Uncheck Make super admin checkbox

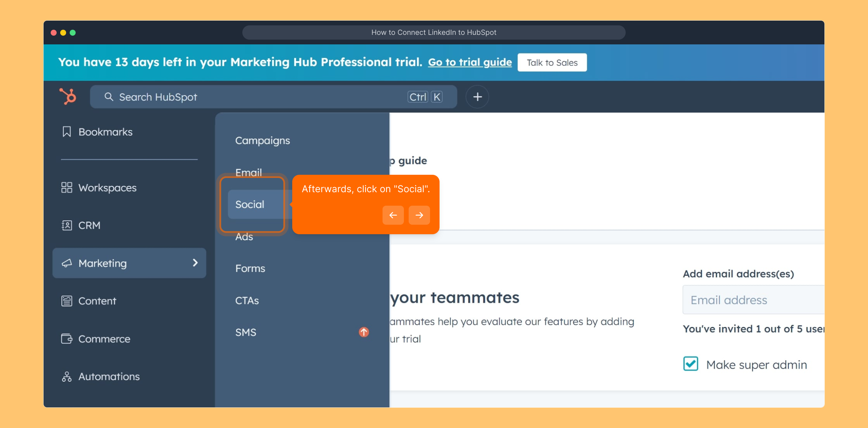point(691,364)
